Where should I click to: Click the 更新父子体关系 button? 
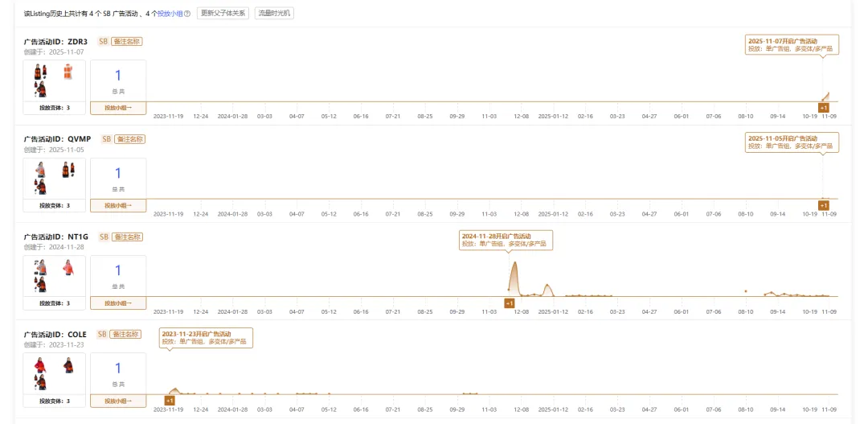click(223, 14)
